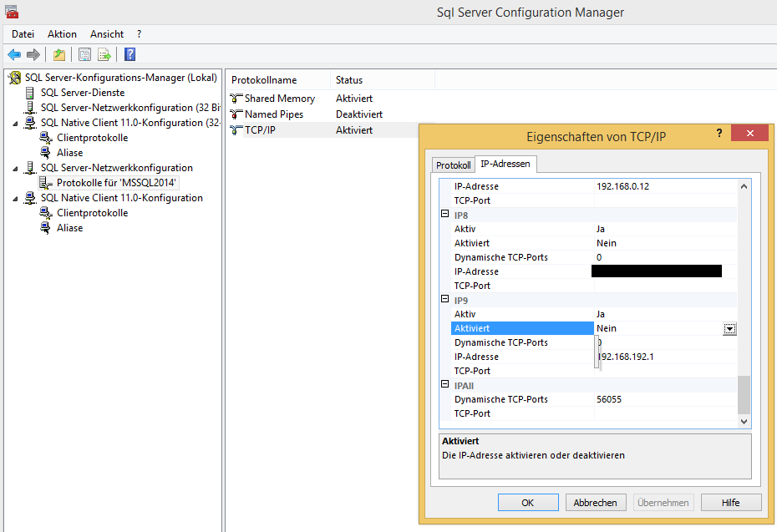
Task: Select the SQL Server-Konfigurations-Manager (Lokal) root icon
Action: tap(15, 78)
